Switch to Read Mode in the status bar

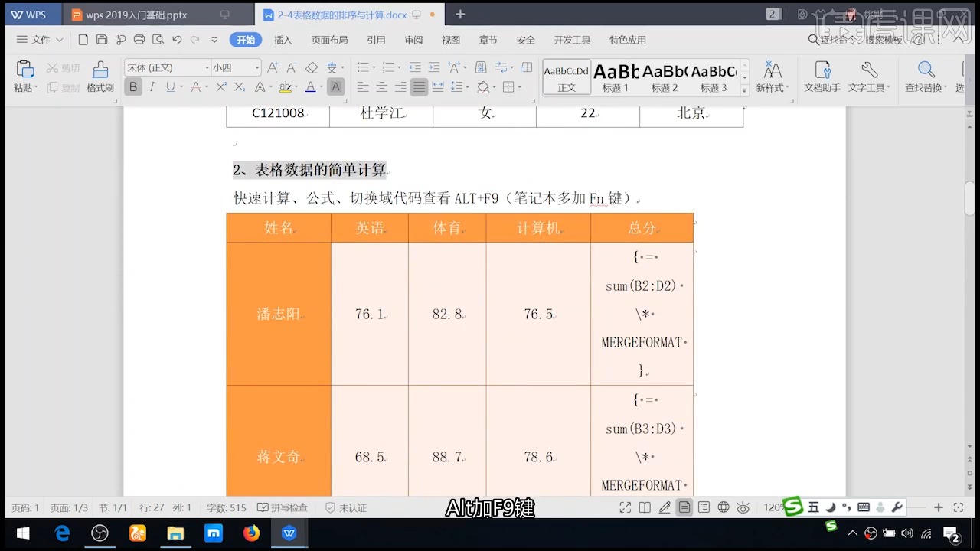[x=645, y=507]
